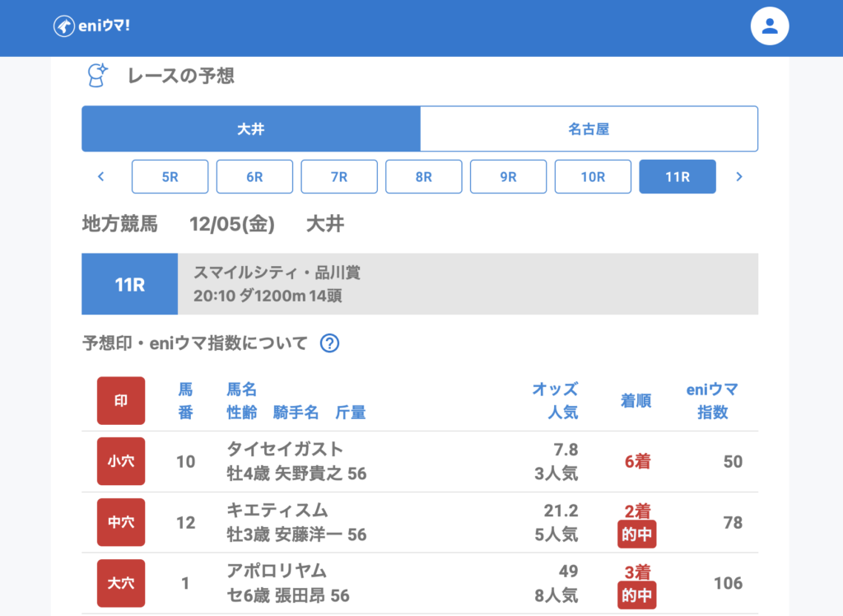The width and height of the screenshot is (843, 616).
Task: Switch to the 大井 racecourse tab
Action: 251,129
